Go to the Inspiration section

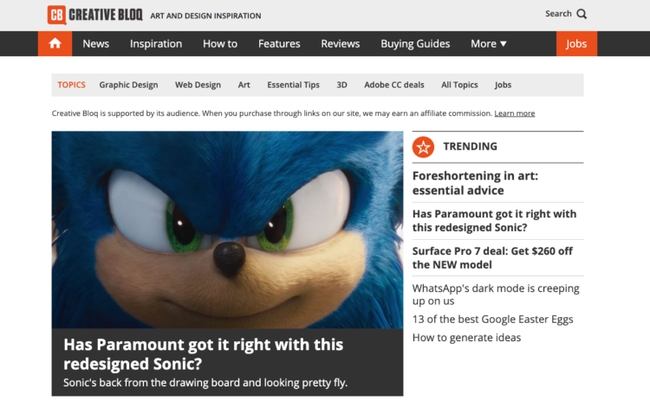pos(156,44)
